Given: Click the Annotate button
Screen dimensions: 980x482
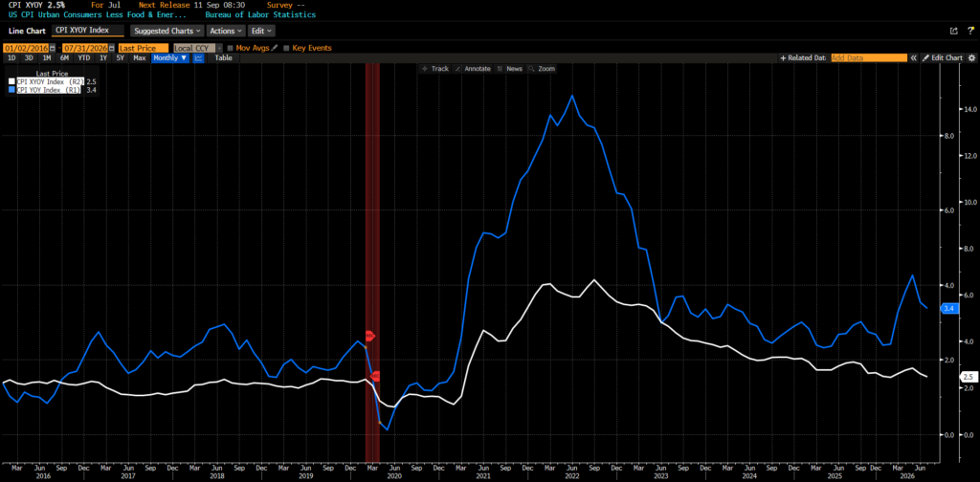Looking at the screenshot, I should click(473, 69).
